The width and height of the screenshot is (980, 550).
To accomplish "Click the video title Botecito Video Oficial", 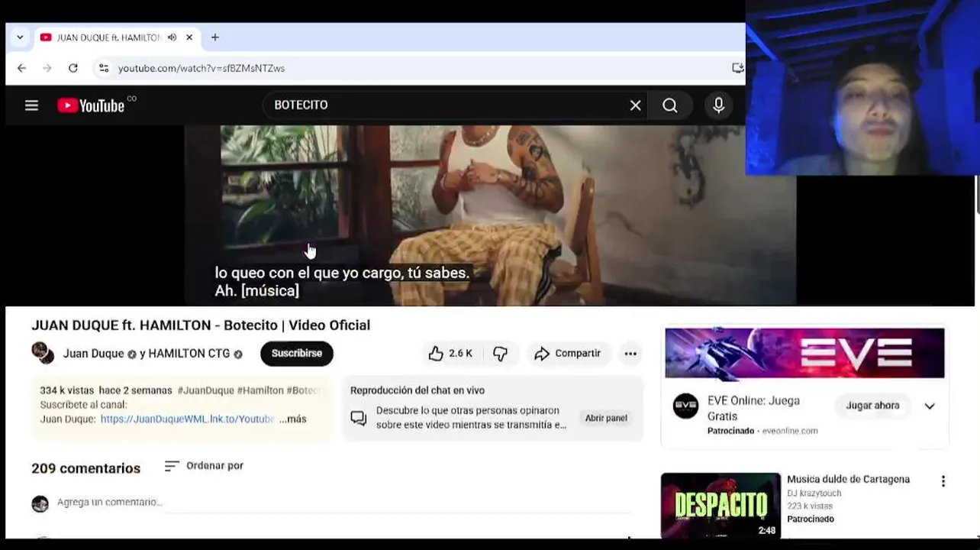I will point(201,325).
